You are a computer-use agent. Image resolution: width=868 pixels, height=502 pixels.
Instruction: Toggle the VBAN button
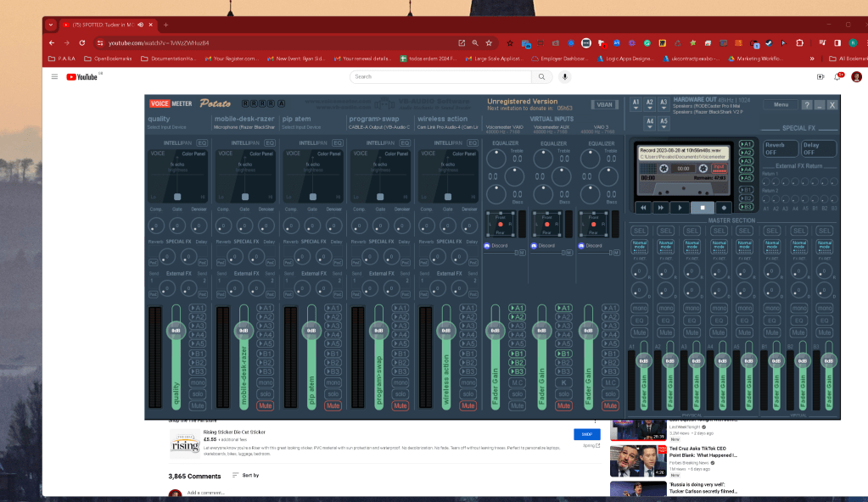coord(604,104)
